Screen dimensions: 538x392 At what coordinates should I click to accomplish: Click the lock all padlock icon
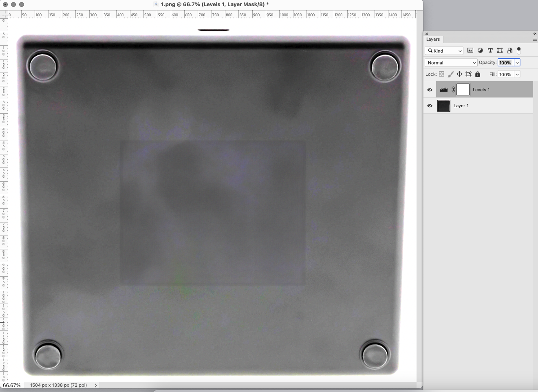tap(477, 74)
